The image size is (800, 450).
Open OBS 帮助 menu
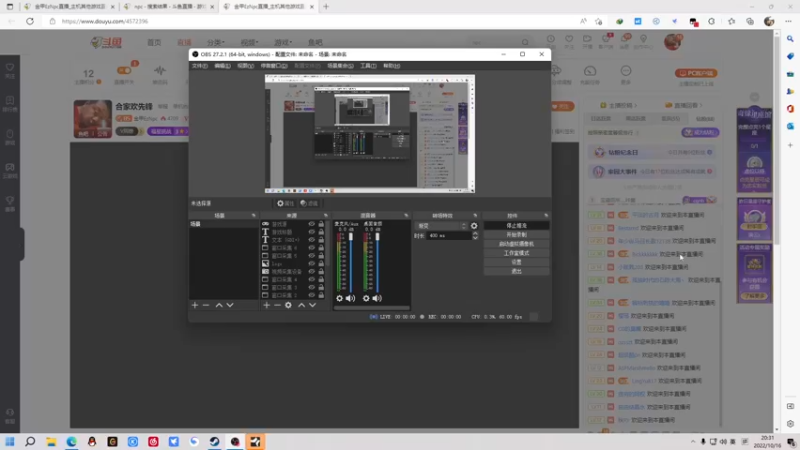tap(392, 66)
